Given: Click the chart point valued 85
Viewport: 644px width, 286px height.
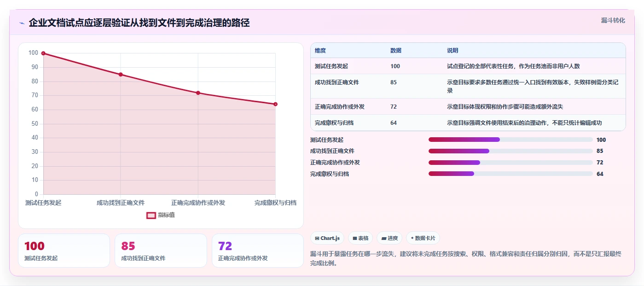Looking at the screenshot, I should click(121, 75).
